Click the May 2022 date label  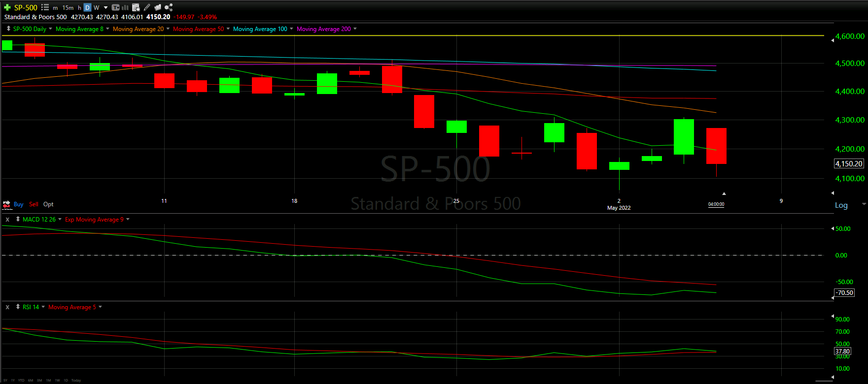point(619,208)
